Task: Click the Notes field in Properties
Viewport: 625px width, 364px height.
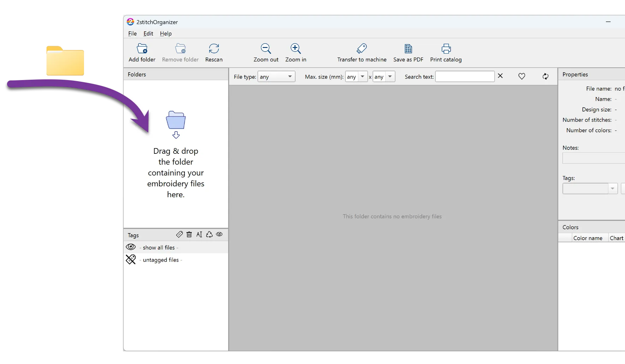Action: (594, 158)
